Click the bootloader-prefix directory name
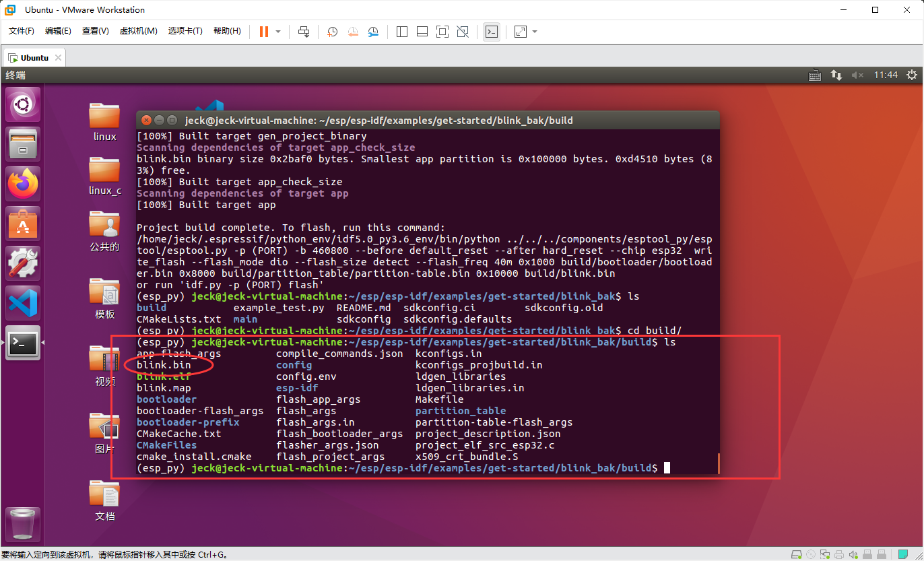Viewport: 924px width, 561px height. 188,422
